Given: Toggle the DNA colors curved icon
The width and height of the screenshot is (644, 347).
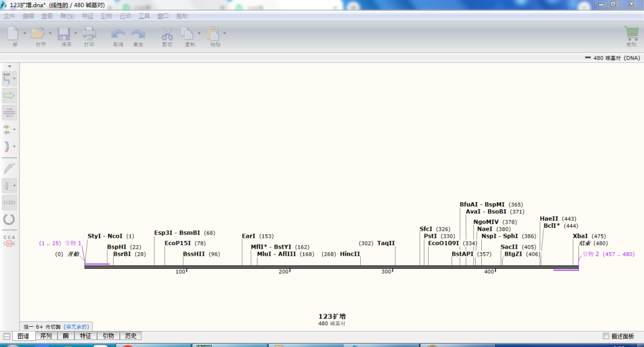Looking at the screenshot, I should click(x=7, y=146).
